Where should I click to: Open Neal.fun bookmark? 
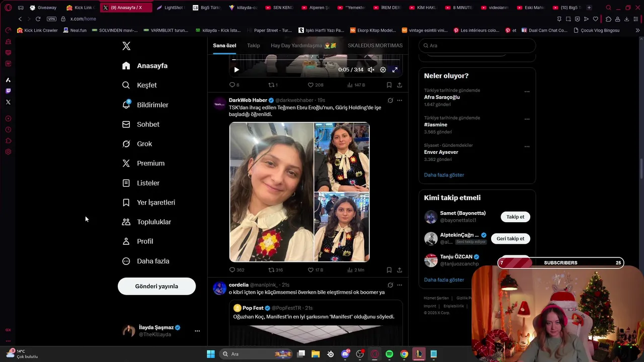point(74,30)
